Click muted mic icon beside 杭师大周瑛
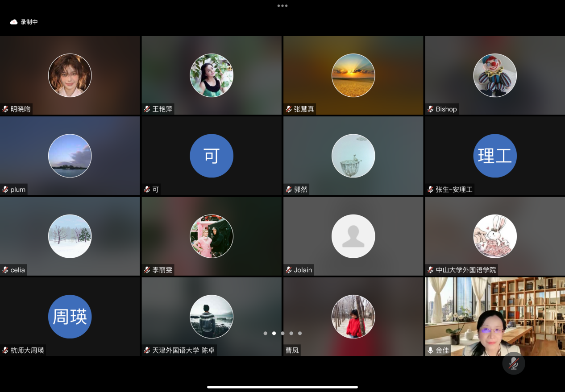This screenshot has height=392, width=565. (5, 350)
